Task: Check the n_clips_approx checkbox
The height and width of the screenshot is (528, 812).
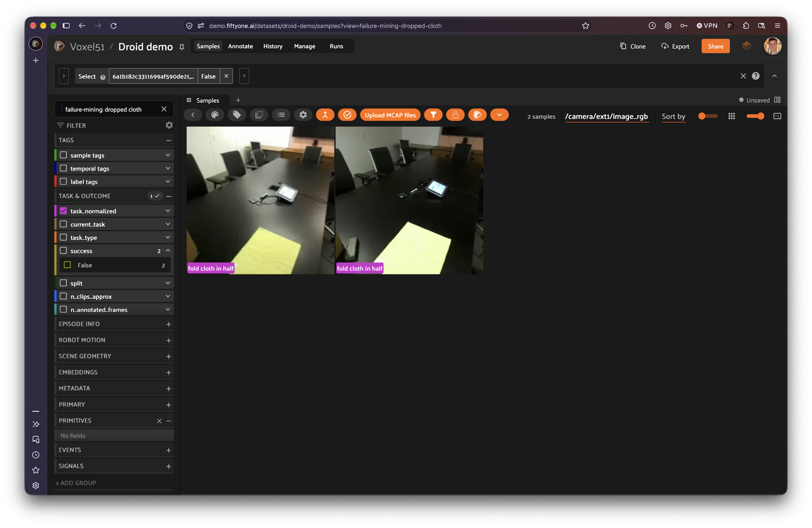Action: pos(63,296)
